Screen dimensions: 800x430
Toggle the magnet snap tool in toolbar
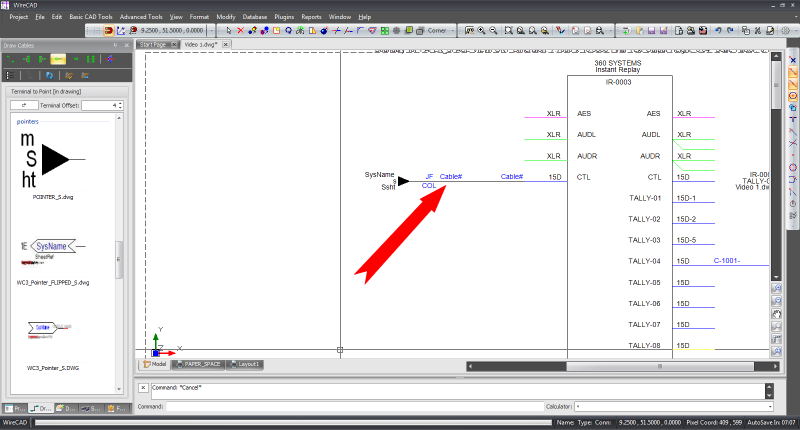pos(109,31)
